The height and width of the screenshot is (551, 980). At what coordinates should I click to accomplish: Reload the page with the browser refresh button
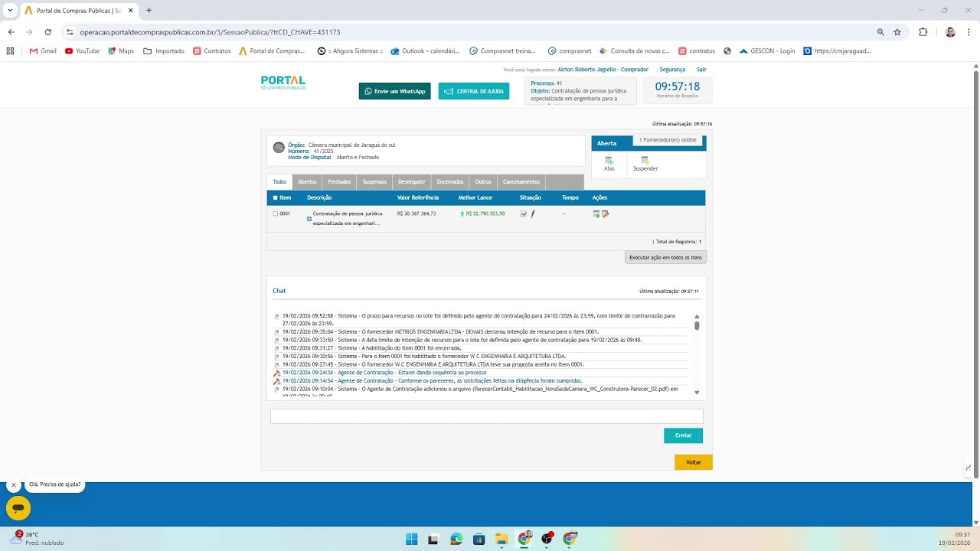click(47, 32)
